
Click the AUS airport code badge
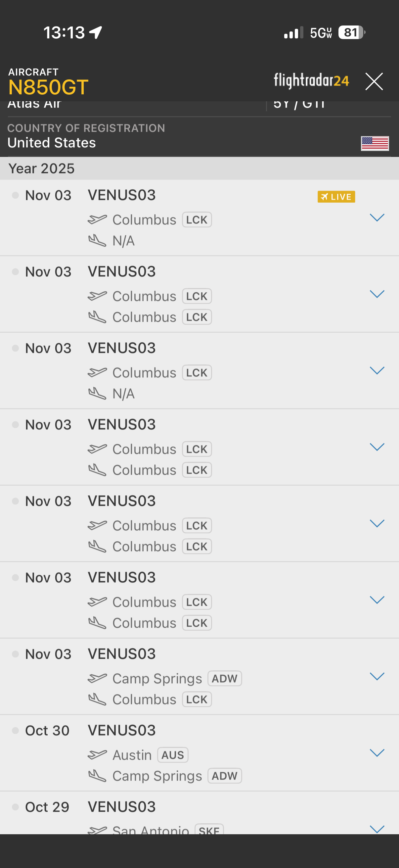[173, 755]
